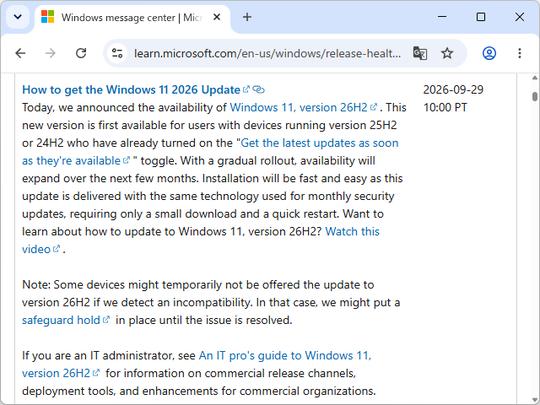View site information icon in address bar

tap(117, 53)
